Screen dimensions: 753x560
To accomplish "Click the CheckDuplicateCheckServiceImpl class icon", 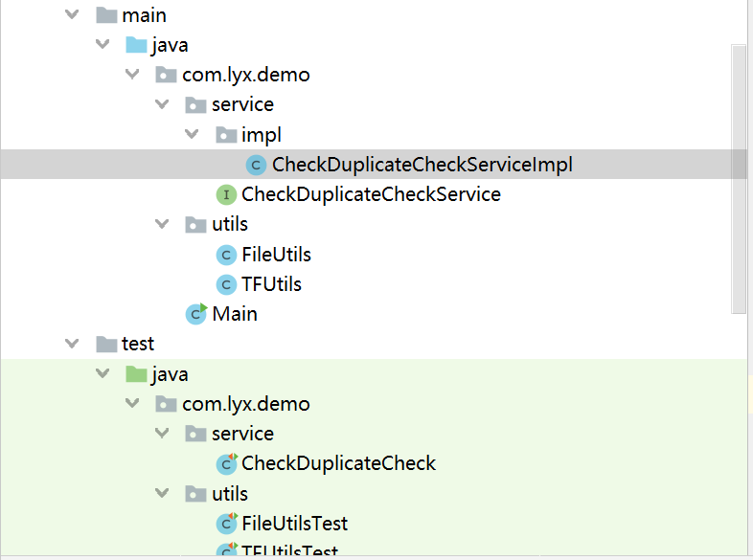I will tap(256, 165).
